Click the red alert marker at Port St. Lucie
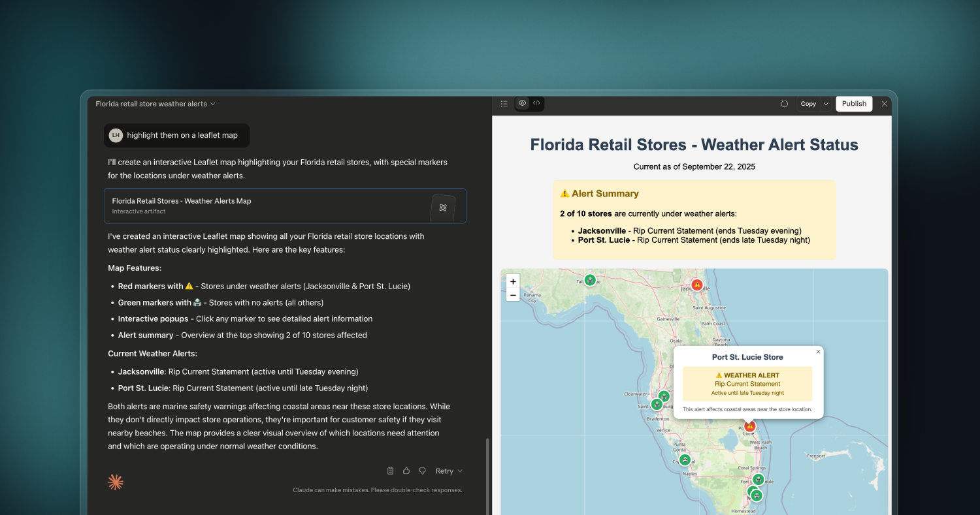The height and width of the screenshot is (515, 980). tap(750, 426)
